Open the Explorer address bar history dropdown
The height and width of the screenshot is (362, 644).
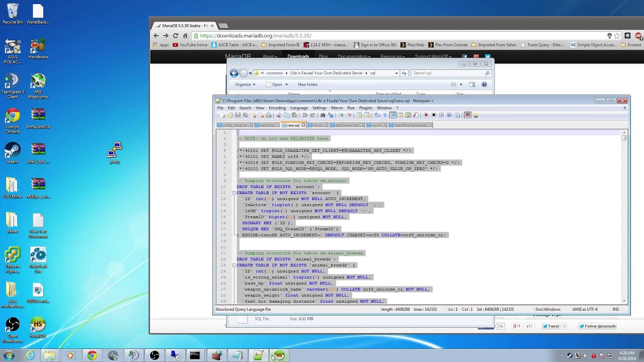click(396, 73)
